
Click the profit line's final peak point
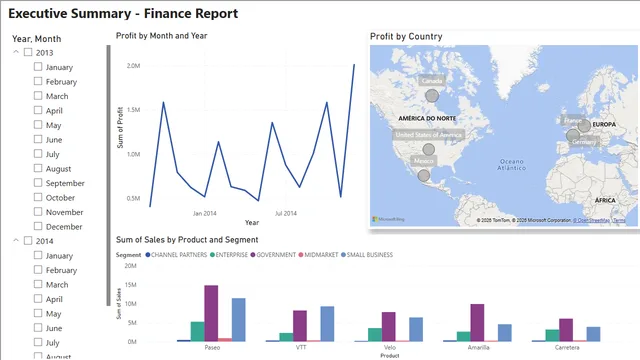[354, 64]
